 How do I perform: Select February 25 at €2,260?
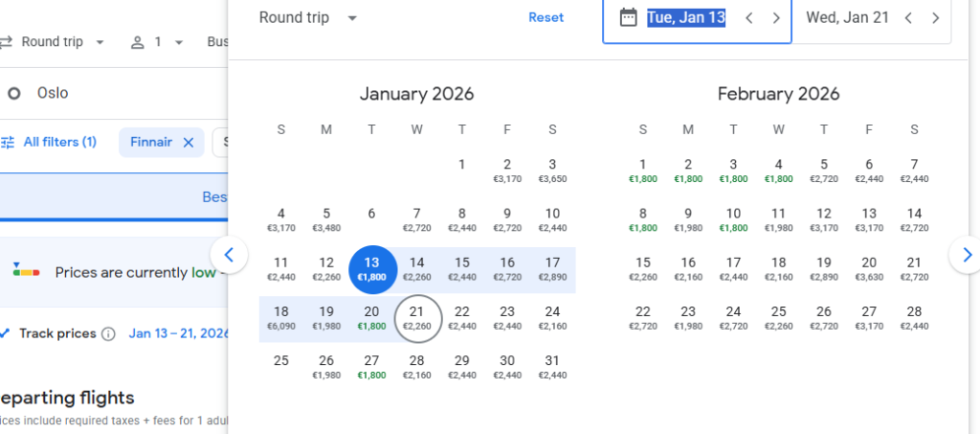[x=779, y=318]
